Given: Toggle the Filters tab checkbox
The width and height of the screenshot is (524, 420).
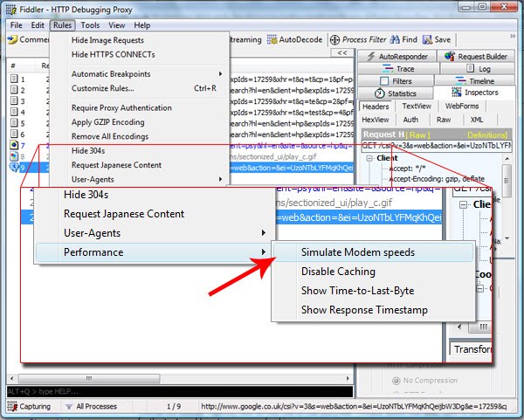Looking at the screenshot, I should coord(384,81).
